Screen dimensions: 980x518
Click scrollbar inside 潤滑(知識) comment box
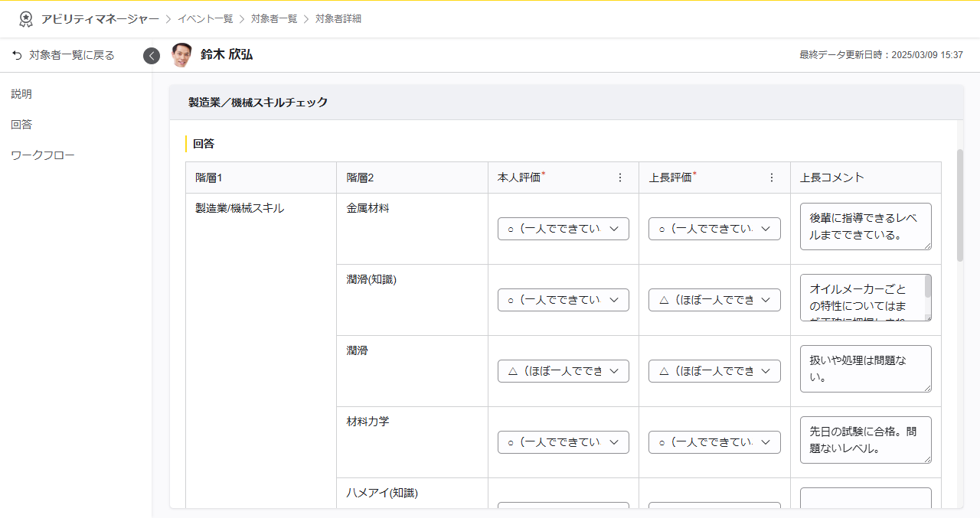pos(928,288)
